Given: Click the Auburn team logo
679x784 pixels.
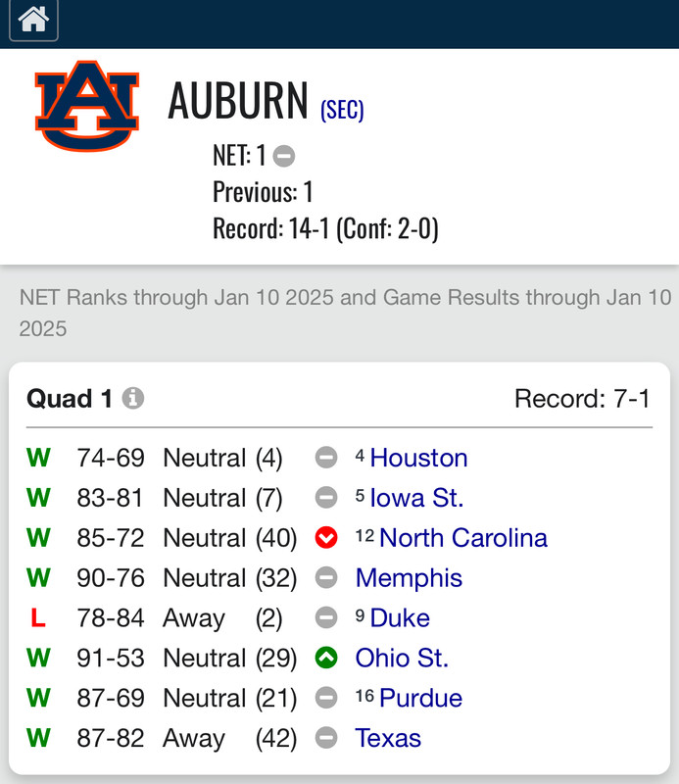Looking at the screenshot, I should point(87,106).
